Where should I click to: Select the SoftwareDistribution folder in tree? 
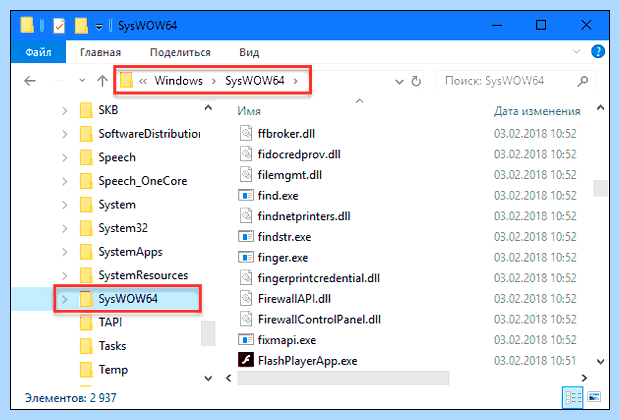149,134
